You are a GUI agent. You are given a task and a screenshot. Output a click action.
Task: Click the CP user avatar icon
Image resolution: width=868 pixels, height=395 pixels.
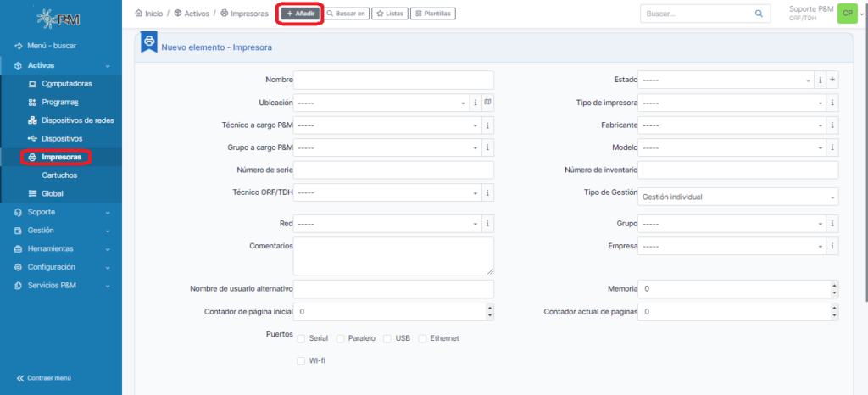(846, 14)
